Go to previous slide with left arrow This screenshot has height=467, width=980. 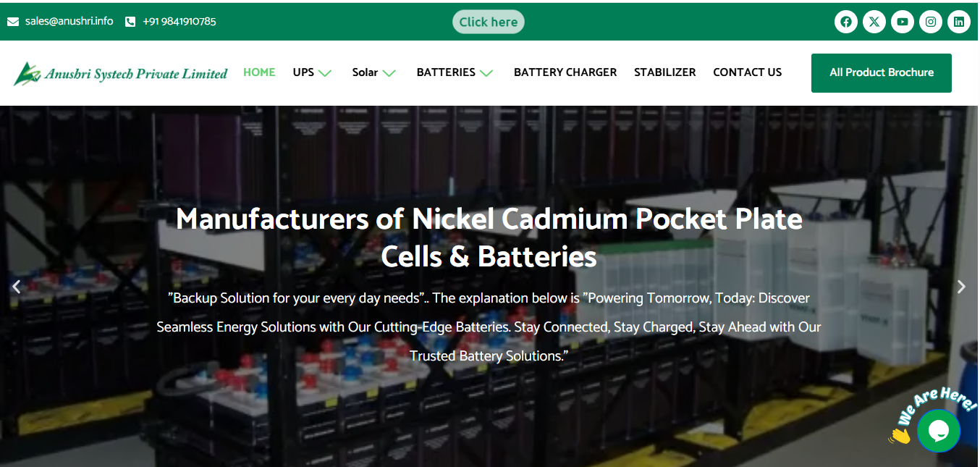17,287
